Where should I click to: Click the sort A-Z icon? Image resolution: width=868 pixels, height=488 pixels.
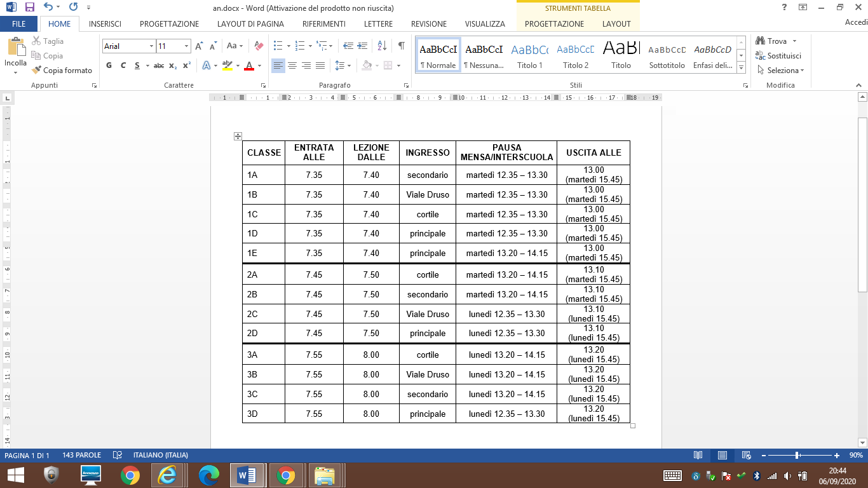coord(382,46)
